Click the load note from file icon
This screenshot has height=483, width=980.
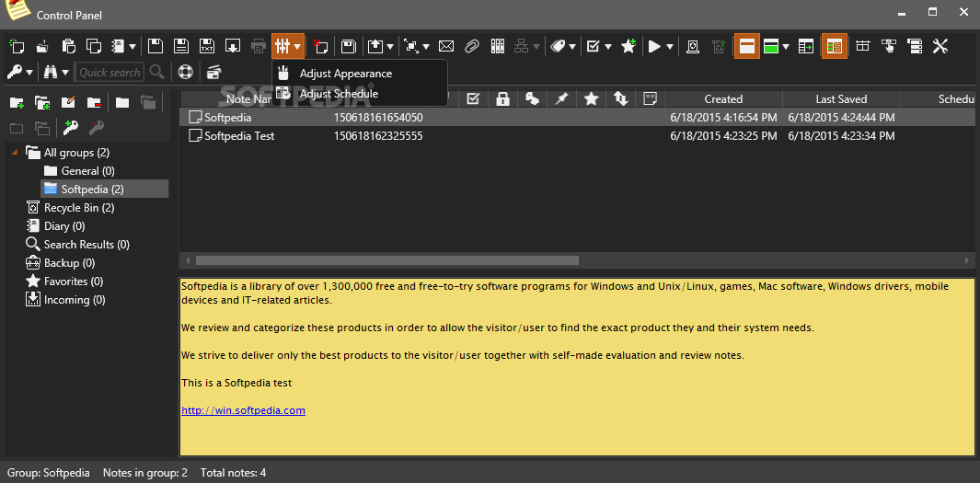coord(42,46)
